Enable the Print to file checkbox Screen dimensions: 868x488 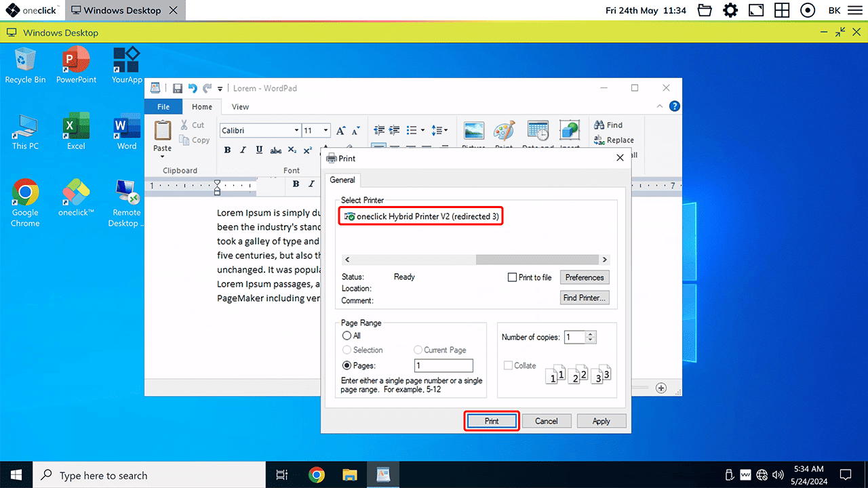(513, 277)
